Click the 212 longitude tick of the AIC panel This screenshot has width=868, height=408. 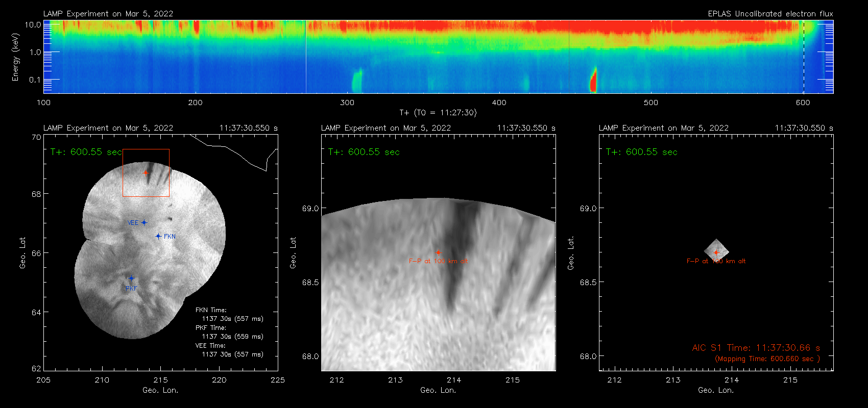[615, 380]
